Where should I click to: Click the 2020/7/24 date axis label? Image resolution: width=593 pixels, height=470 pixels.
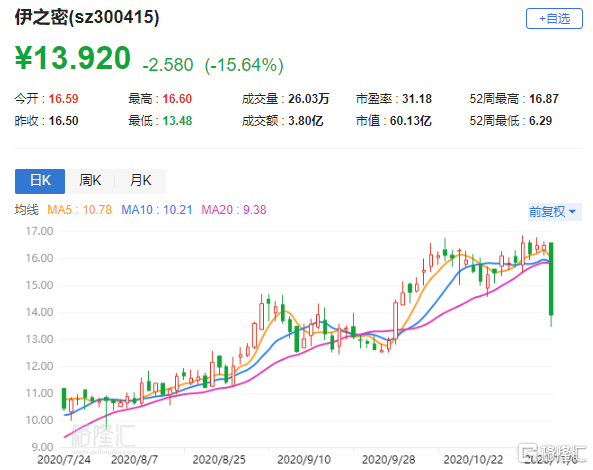tap(64, 459)
